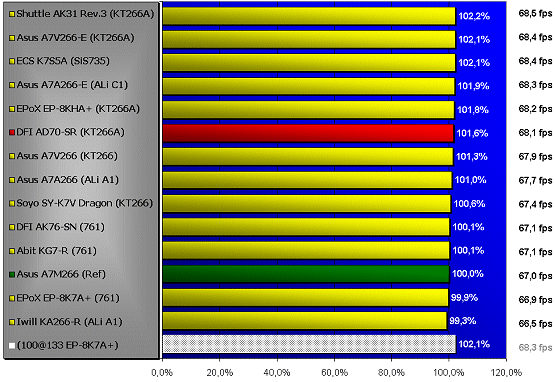The height and width of the screenshot is (382, 555).
Task: Click the red DFI AD70-SR legend marker
Action: [x=12, y=132]
